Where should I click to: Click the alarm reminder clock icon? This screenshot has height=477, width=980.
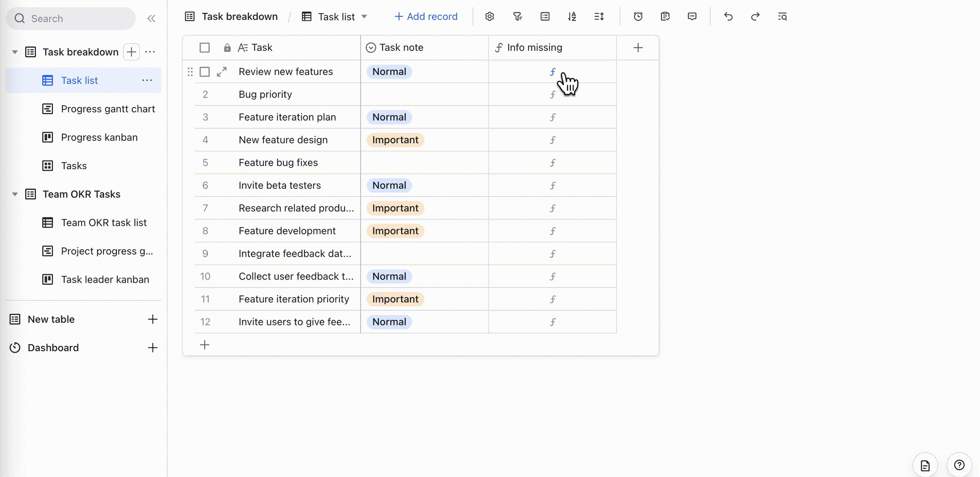pos(638,17)
